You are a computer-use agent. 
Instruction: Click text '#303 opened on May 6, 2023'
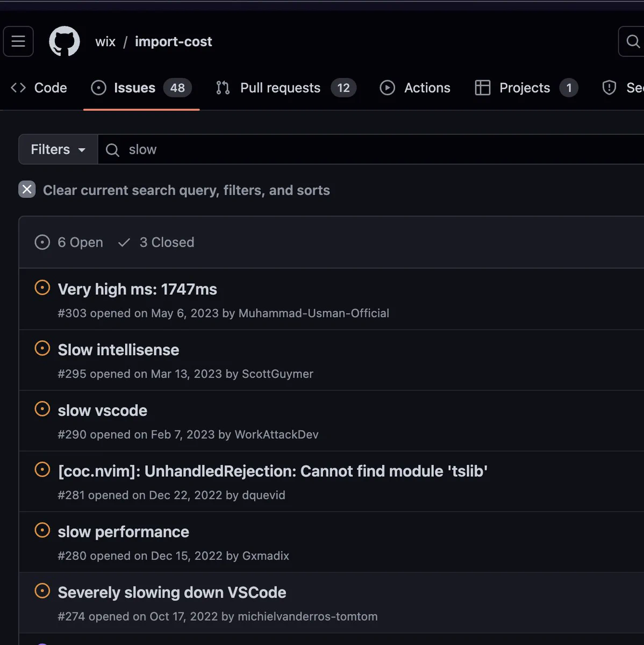tap(138, 313)
